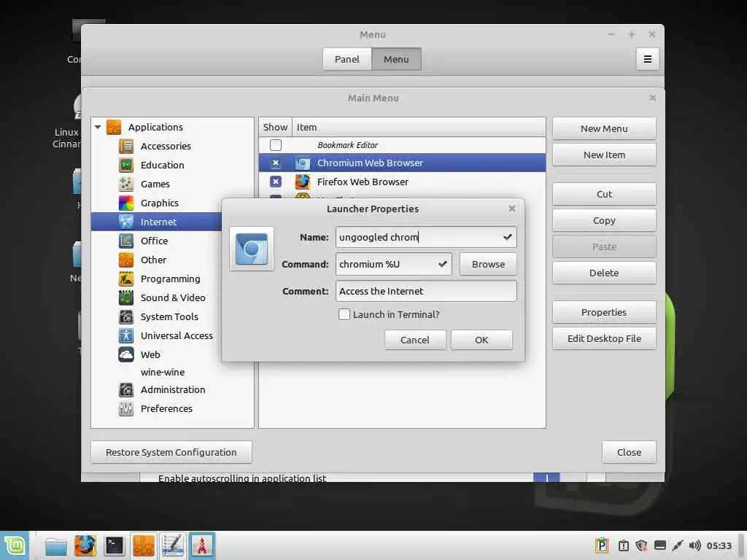Select the Graphics category icon
Image resolution: width=747 pixels, height=560 pixels.
[126, 203]
